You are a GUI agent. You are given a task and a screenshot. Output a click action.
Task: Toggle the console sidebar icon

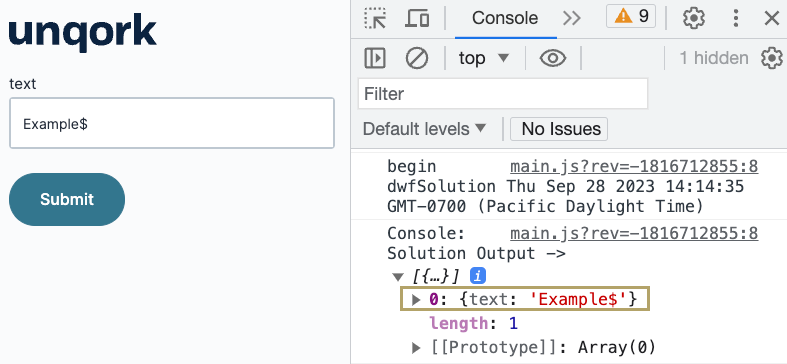[x=374, y=58]
